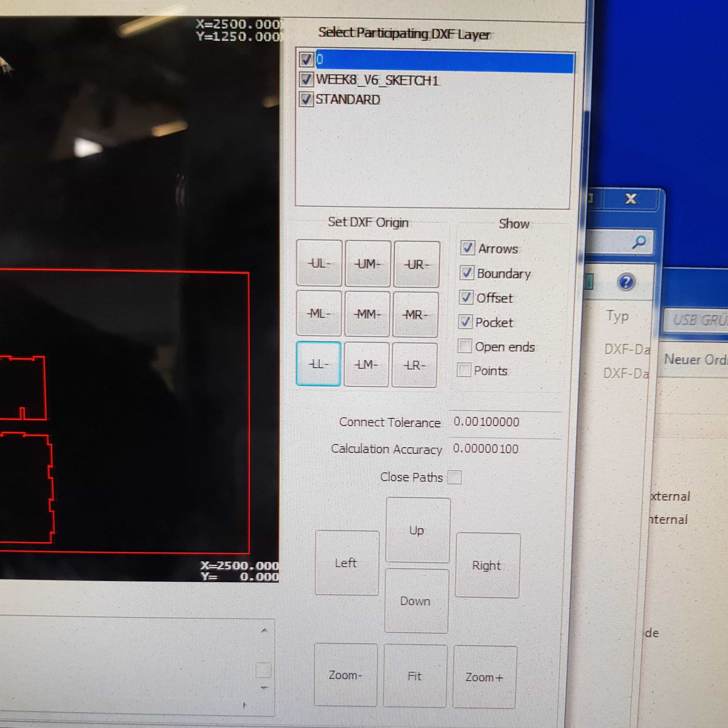Uncheck the WEEK8_V6_SKETCH1 layer
728x728 pixels.
pos(306,80)
